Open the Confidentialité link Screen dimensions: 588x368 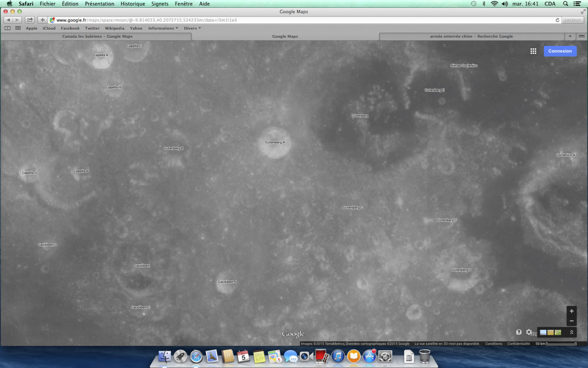click(x=519, y=344)
